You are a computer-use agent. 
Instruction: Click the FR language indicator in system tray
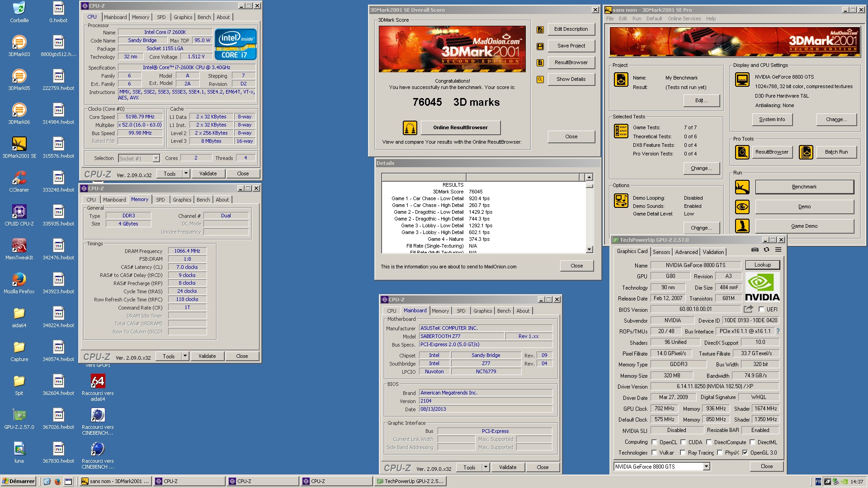coord(818,482)
